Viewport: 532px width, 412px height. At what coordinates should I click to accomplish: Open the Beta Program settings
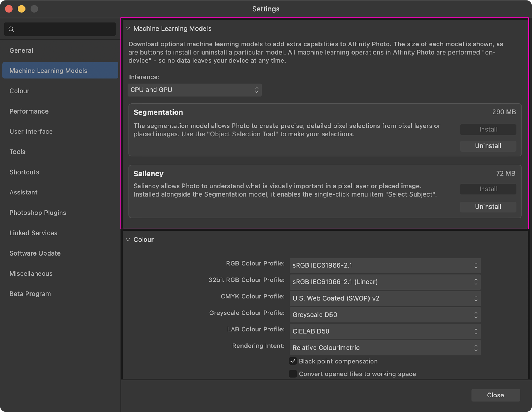30,293
